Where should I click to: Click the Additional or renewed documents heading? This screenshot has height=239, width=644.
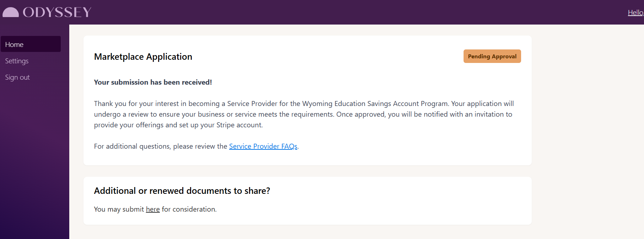coord(182,191)
